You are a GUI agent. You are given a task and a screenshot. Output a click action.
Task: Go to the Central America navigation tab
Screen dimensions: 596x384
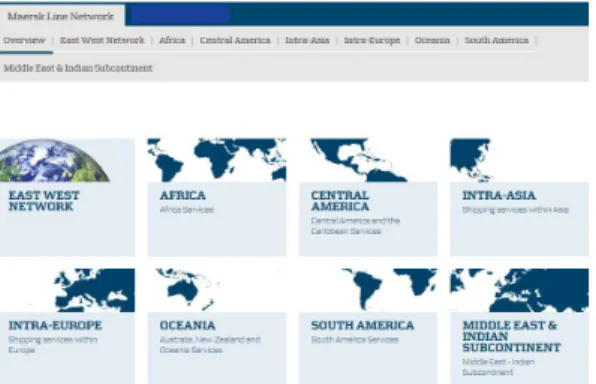[x=235, y=40]
